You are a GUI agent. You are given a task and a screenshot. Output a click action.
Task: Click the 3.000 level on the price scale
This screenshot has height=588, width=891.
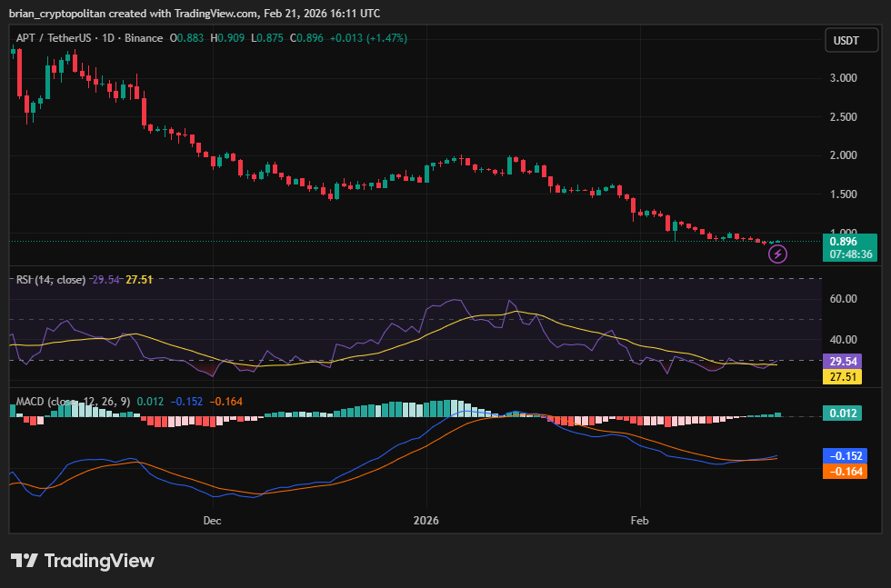(x=842, y=78)
